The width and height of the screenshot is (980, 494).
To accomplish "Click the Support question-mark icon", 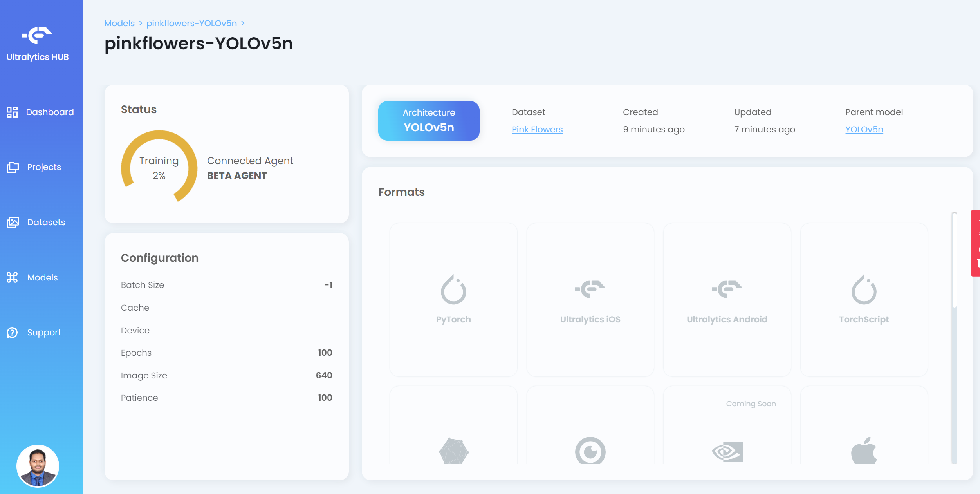I will click(x=12, y=333).
